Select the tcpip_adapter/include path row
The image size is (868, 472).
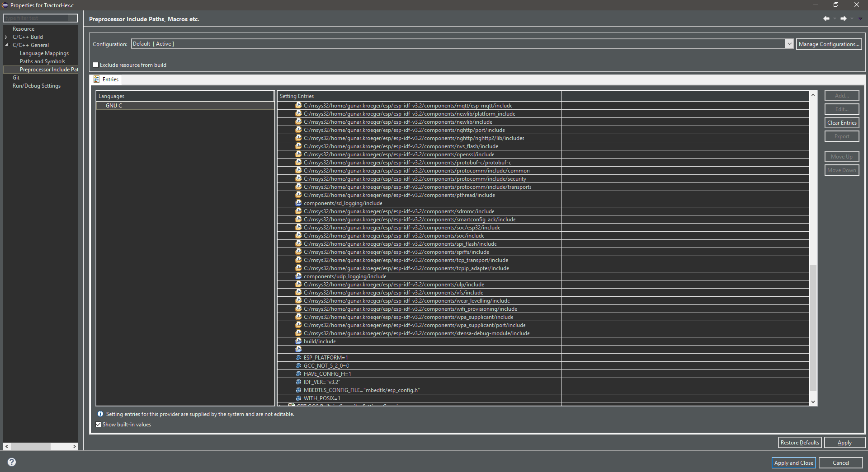point(543,268)
